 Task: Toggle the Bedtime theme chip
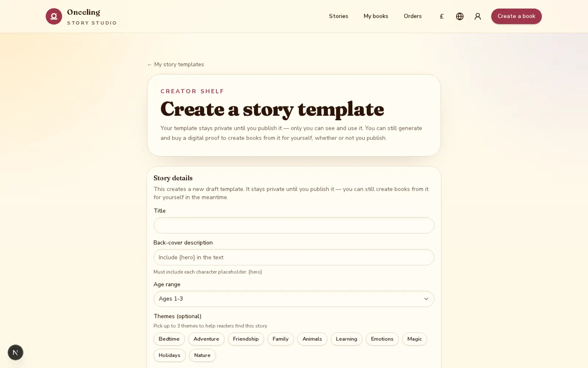point(169,339)
